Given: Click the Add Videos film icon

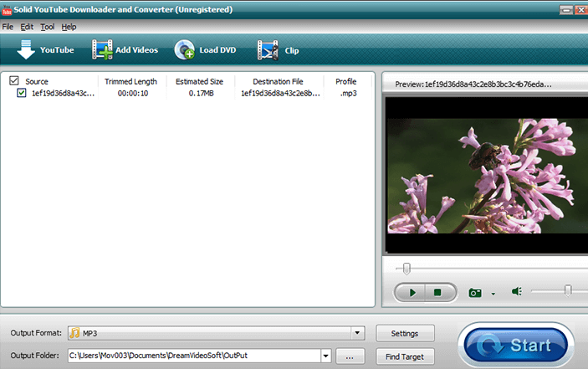Looking at the screenshot, I should (102, 49).
